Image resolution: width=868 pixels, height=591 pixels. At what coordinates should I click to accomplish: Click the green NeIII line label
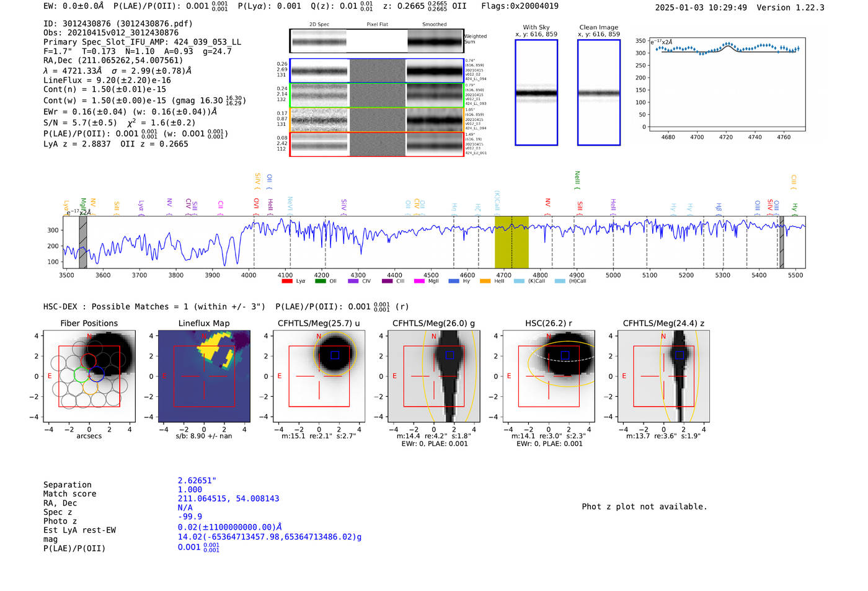click(577, 179)
